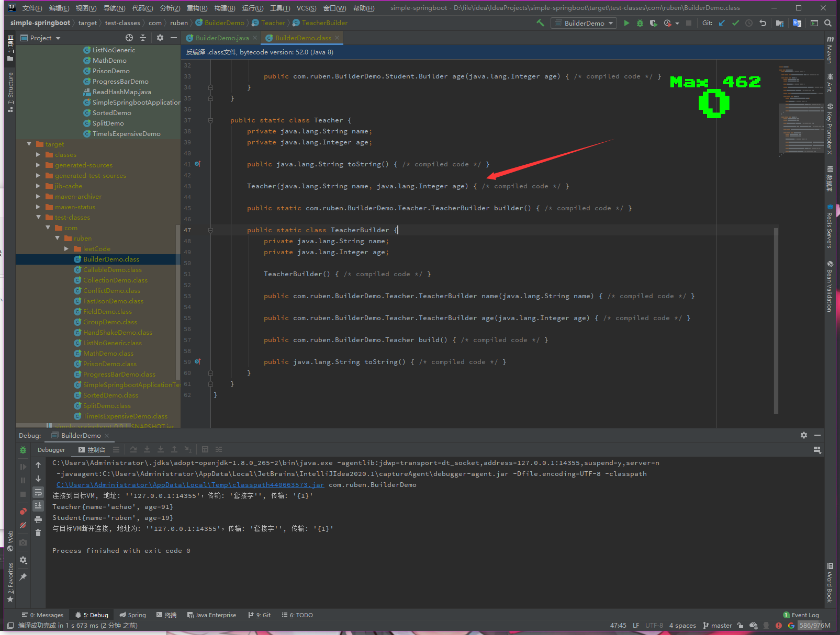Select CallableDemo.class in project tree
Image resolution: width=840 pixels, height=635 pixels.
tap(112, 270)
